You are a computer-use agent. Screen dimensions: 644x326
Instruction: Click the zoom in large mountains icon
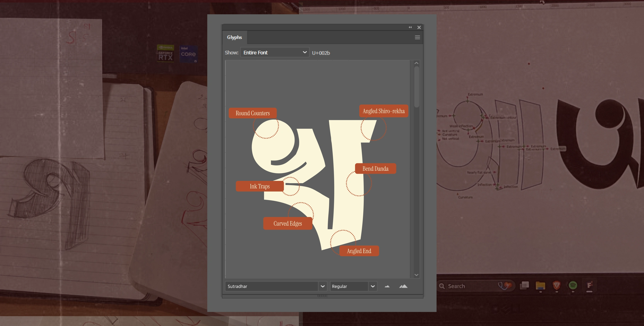(403, 286)
